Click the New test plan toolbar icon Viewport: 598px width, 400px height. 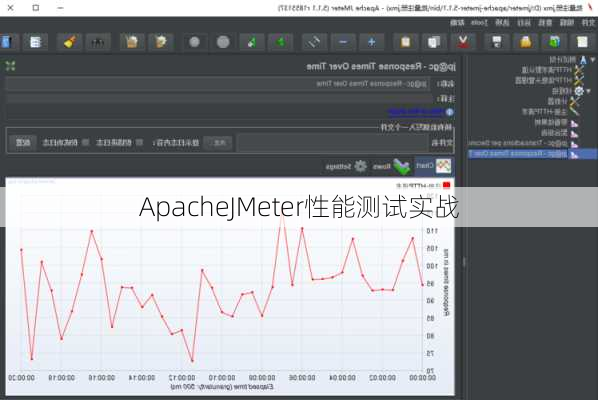[582, 42]
